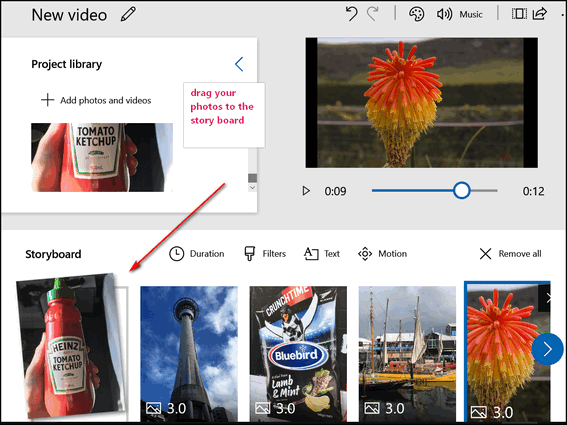Viewport: 567px width, 425px height.
Task: Click the New video title
Action: click(69, 15)
